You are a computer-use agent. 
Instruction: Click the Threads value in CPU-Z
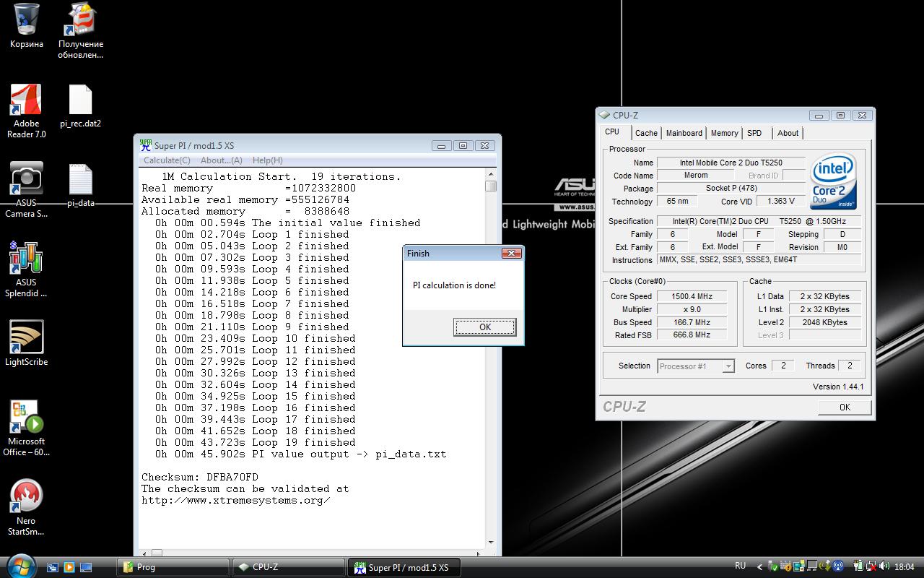click(x=850, y=366)
